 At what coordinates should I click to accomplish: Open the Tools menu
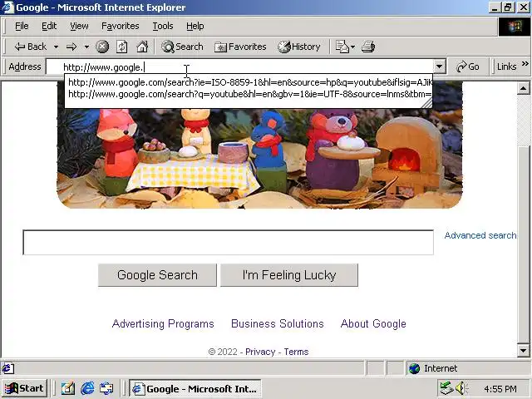(163, 26)
